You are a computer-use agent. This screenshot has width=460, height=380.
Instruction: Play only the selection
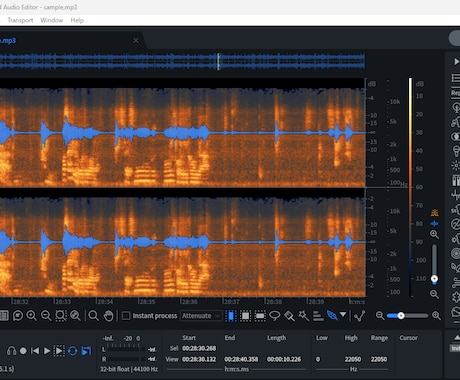(x=59, y=351)
